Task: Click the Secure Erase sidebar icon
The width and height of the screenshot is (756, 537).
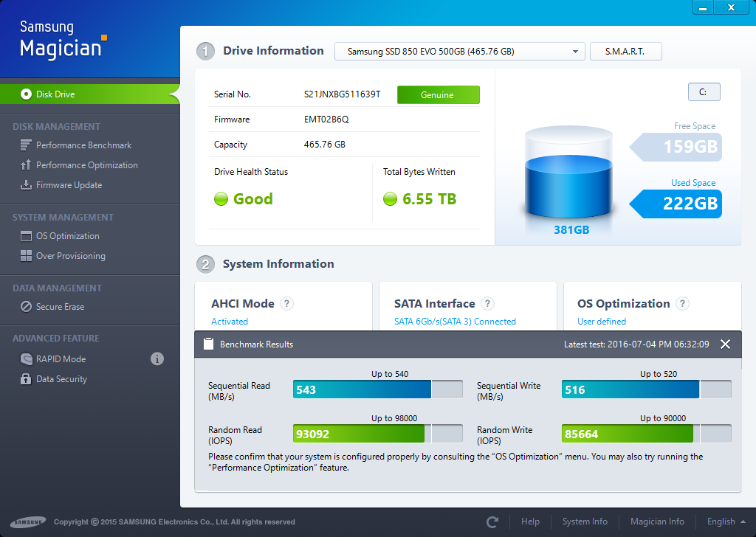Action: [x=26, y=307]
